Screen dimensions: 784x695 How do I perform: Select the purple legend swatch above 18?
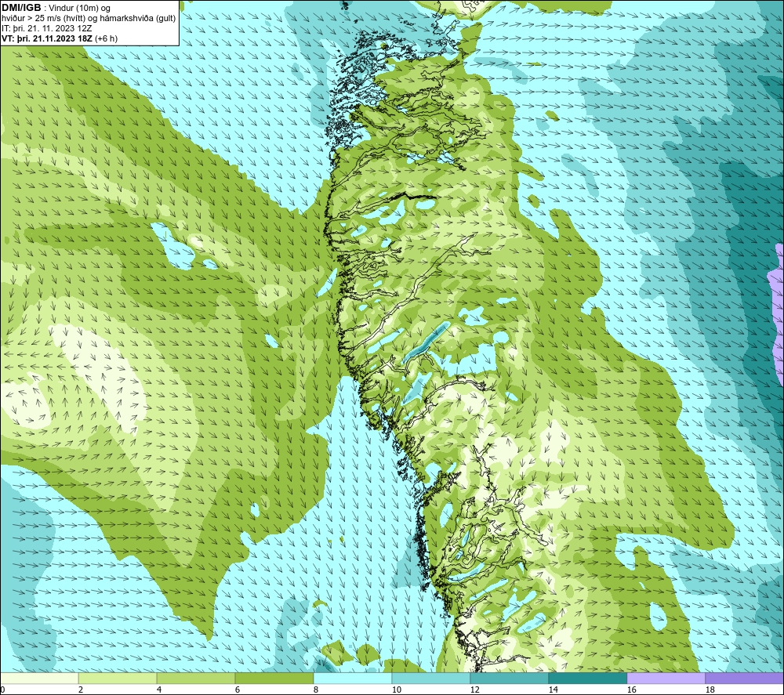pyautogui.click(x=744, y=678)
